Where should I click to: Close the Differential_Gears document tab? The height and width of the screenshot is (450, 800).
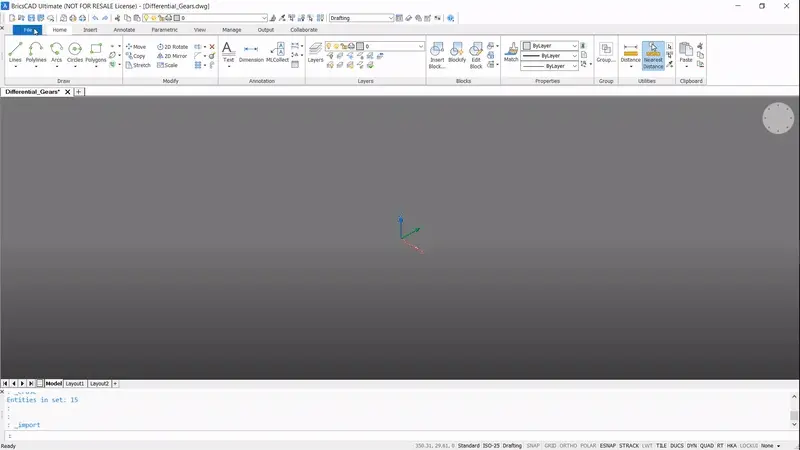67,92
